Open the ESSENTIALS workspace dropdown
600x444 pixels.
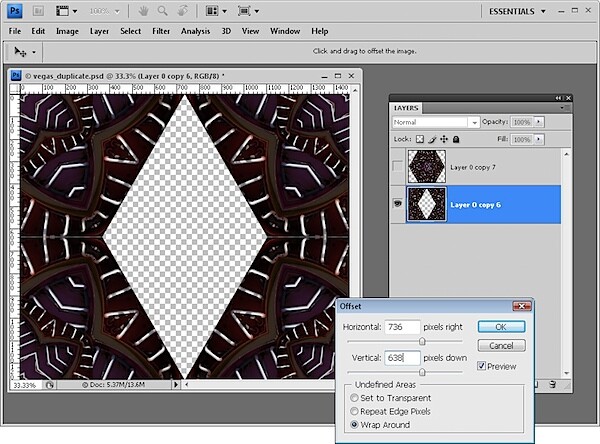click(543, 11)
